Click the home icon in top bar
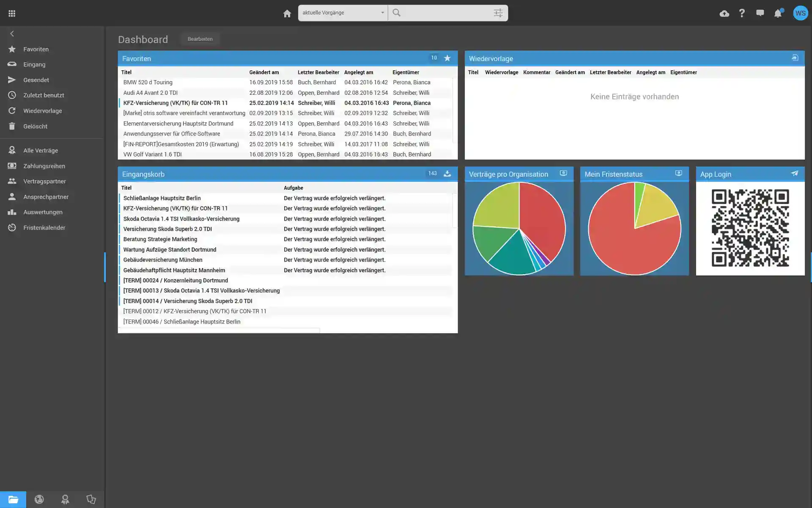This screenshot has height=508, width=812. point(287,14)
